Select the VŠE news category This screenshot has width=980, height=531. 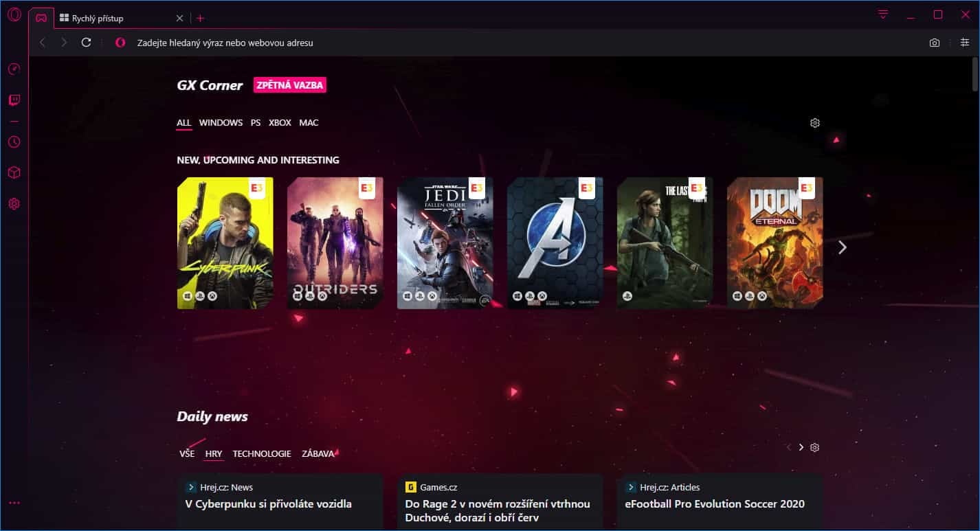(x=187, y=454)
